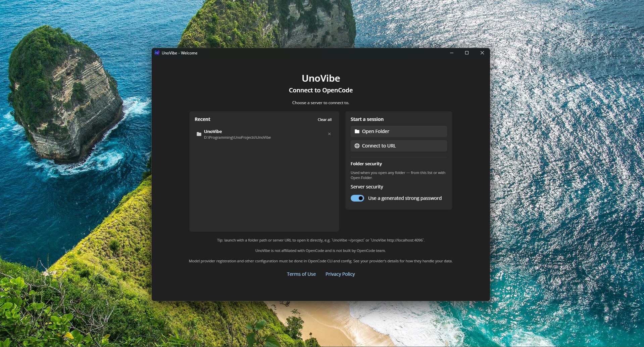Screen dimensions: 644x347
Task: Click the Model provider registration notice
Action: pyautogui.click(x=321, y=261)
